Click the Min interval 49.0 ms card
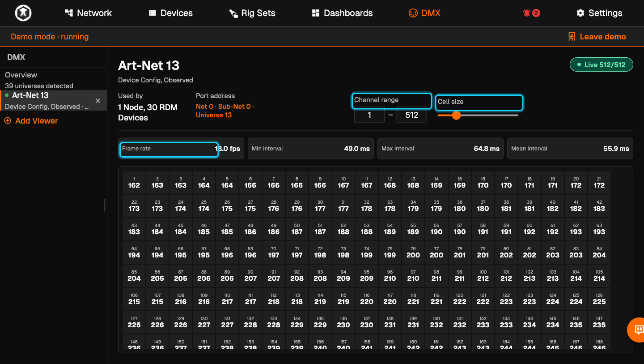Image resolution: width=644 pixels, height=364 pixels. 311,149
